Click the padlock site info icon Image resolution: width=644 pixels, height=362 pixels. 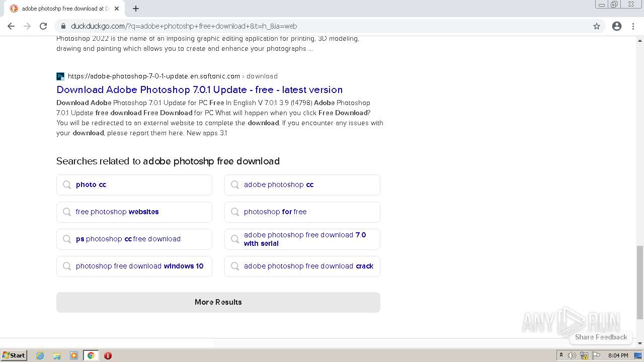pos(63,26)
